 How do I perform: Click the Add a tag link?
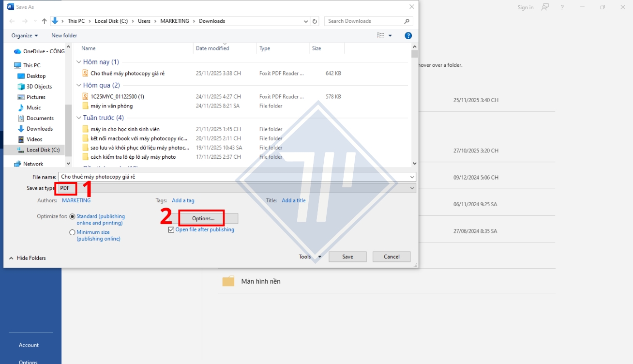[183, 200]
